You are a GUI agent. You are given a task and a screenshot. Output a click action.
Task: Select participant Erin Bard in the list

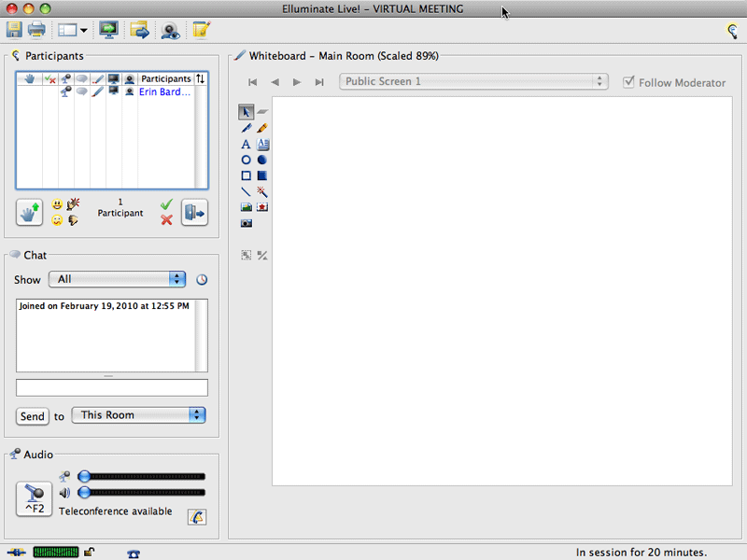point(164,91)
